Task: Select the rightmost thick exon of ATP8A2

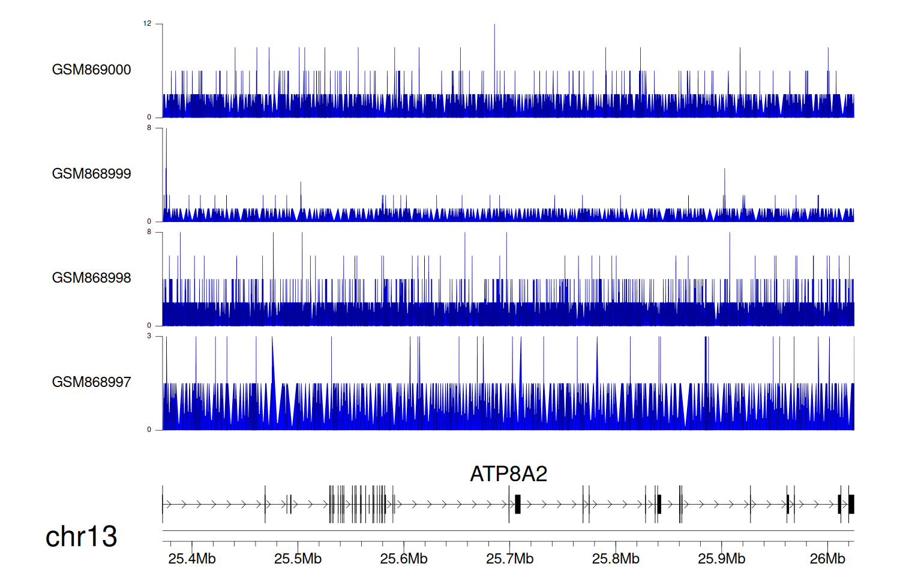Action: 851,505
